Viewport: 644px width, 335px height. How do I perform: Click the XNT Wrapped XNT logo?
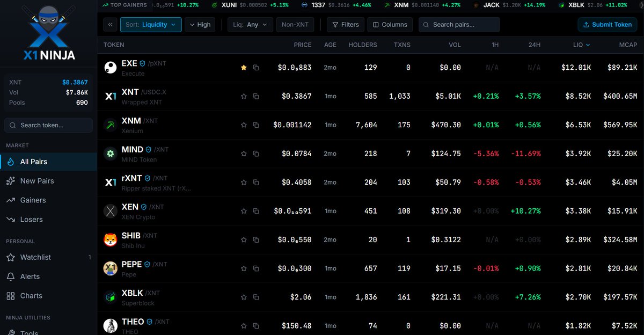110,96
